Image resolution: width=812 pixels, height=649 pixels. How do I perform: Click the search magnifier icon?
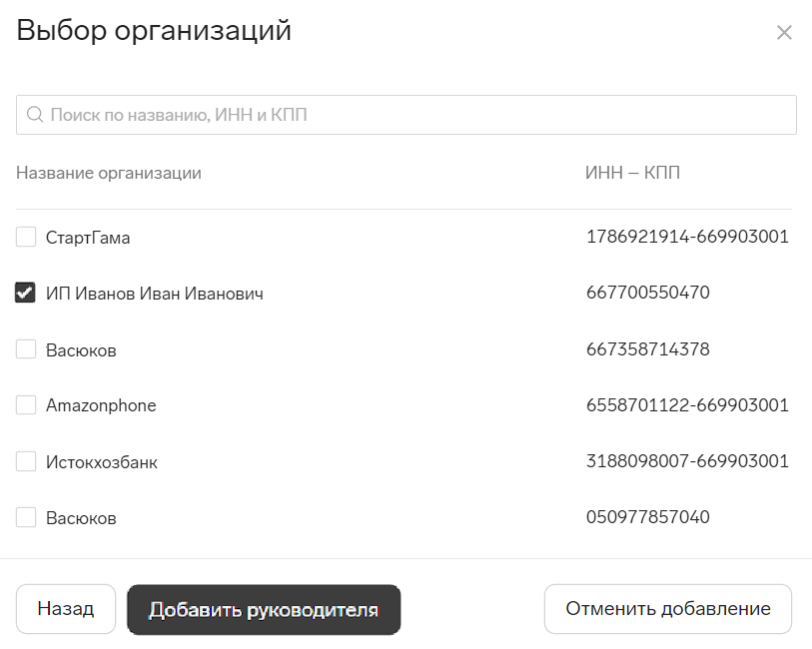35,115
